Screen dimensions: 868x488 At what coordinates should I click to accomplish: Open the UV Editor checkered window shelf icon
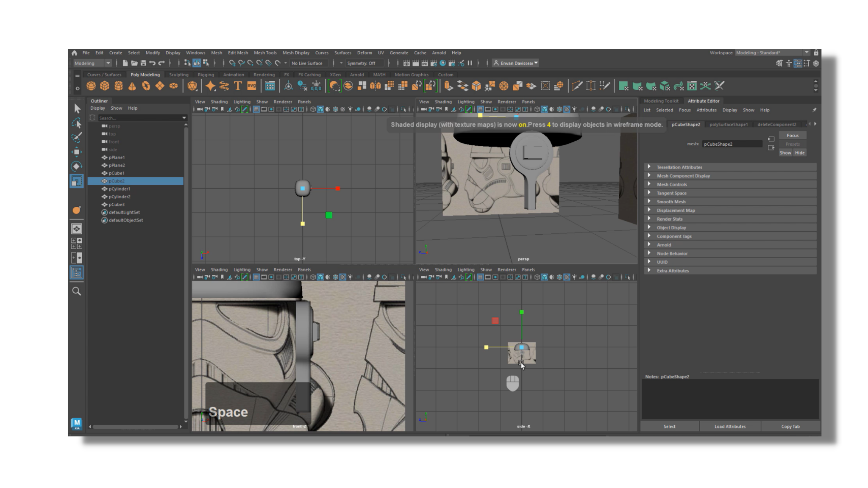tap(692, 86)
